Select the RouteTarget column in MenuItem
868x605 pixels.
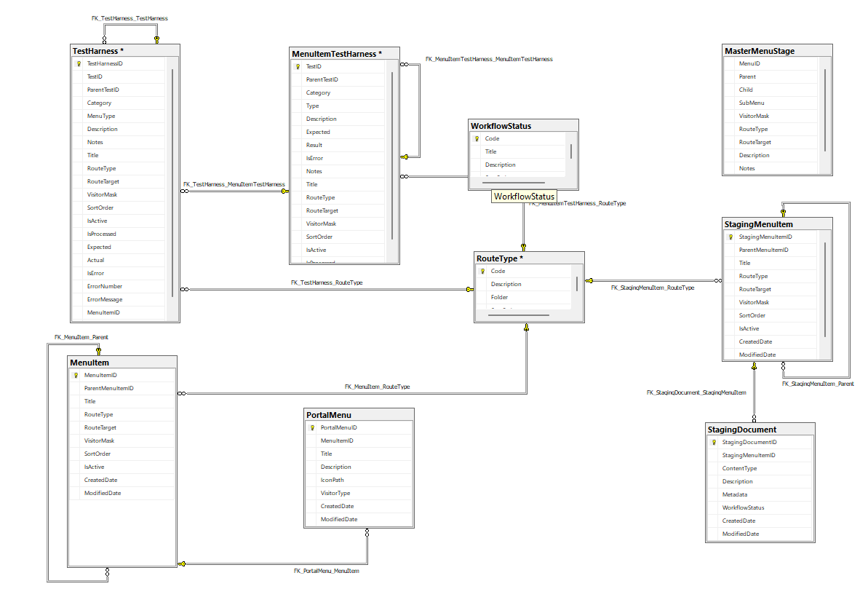pyautogui.click(x=122, y=427)
